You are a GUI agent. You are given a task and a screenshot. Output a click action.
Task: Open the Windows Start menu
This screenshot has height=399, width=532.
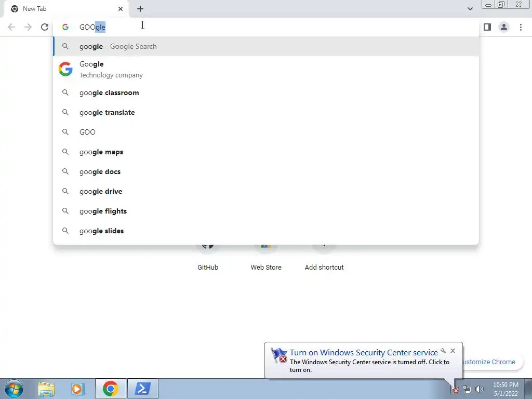point(14,389)
